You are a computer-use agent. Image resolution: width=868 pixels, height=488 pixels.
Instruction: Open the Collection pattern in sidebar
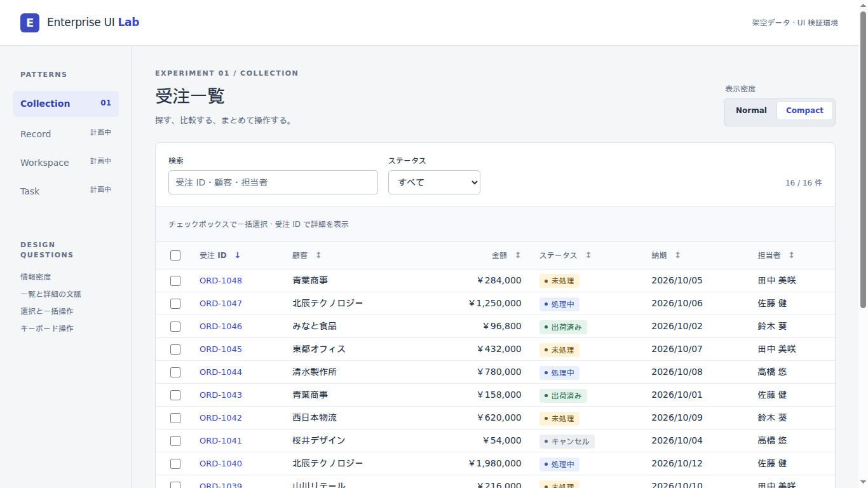(x=65, y=104)
